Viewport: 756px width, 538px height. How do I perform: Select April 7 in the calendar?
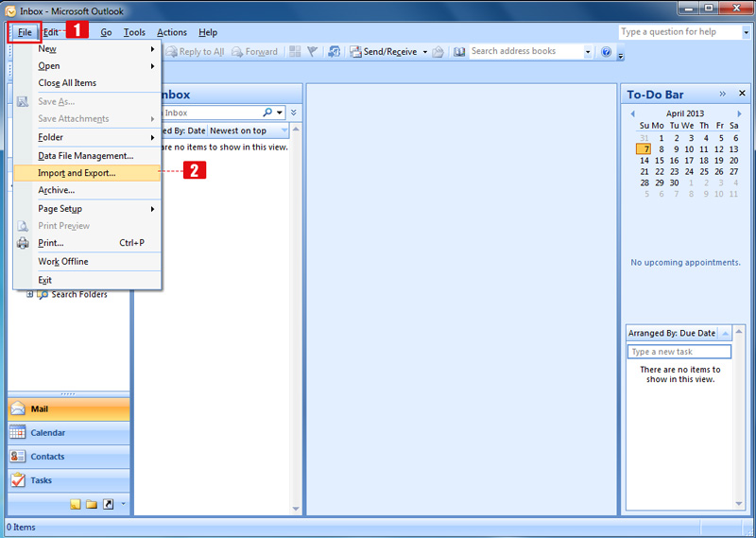tap(644, 149)
